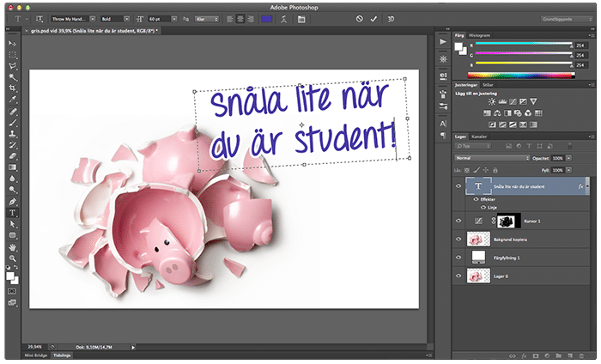Select the Rectangular Marquee tool
Viewport: 601px width, 364px height.
12,54
